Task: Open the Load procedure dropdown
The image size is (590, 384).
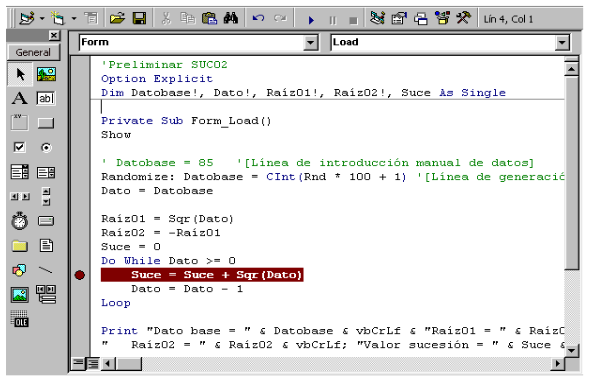Action: coord(562,42)
